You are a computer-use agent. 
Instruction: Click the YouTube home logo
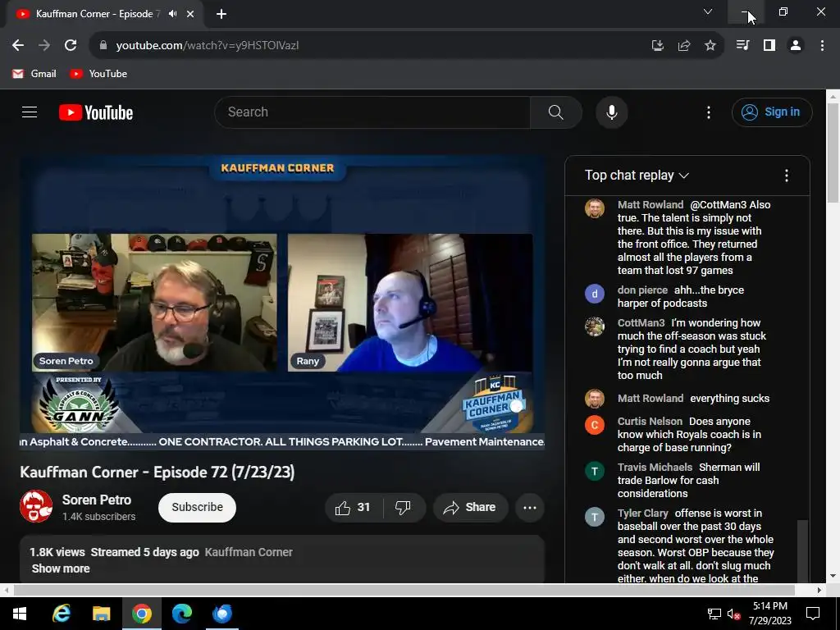point(96,112)
